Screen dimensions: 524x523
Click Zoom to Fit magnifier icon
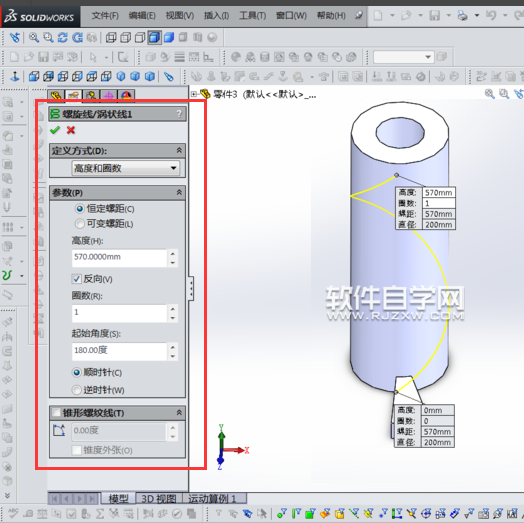pyautogui.click(x=34, y=37)
